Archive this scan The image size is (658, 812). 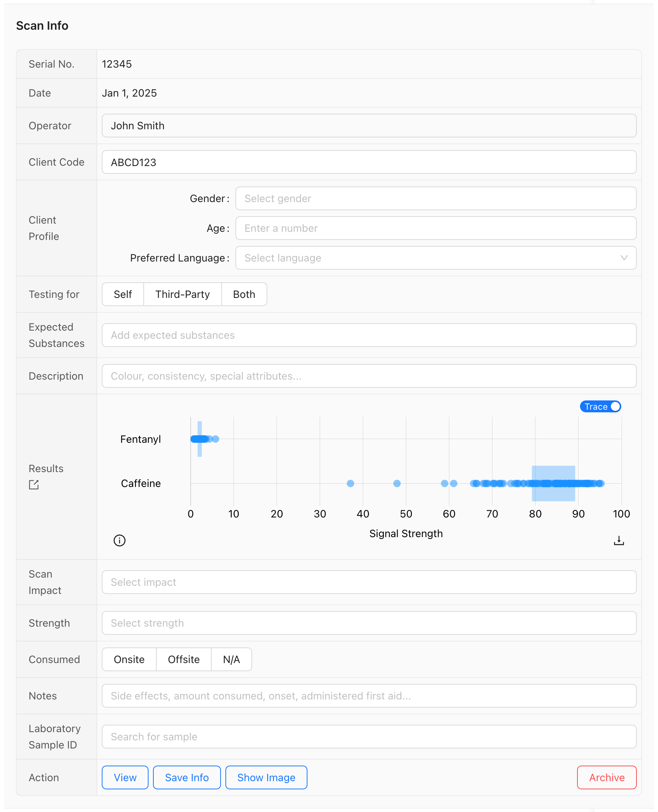click(x=606, y=777)
